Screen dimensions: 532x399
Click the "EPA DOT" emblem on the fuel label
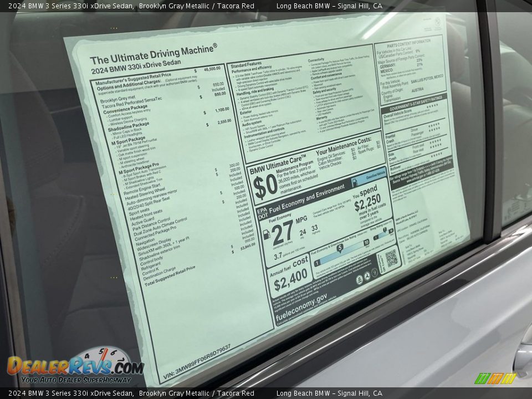click(263, 213)
